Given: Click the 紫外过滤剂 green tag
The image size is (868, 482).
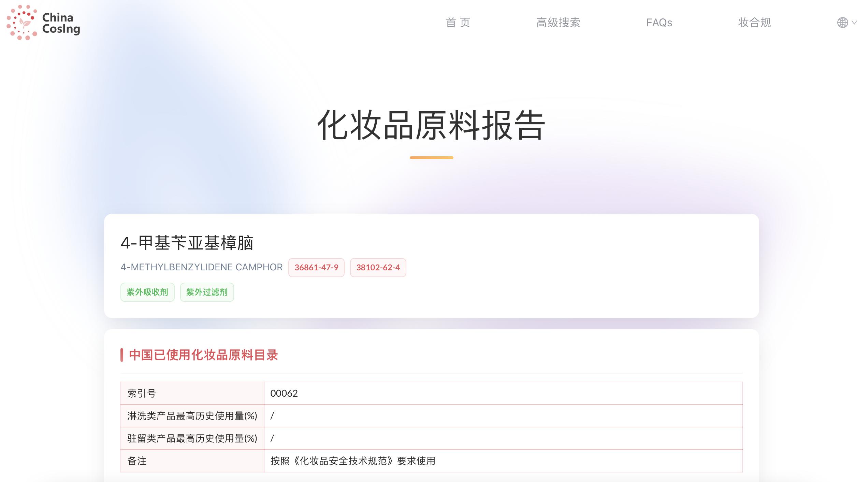Looking at the screenshot, I should coord(206,292).
